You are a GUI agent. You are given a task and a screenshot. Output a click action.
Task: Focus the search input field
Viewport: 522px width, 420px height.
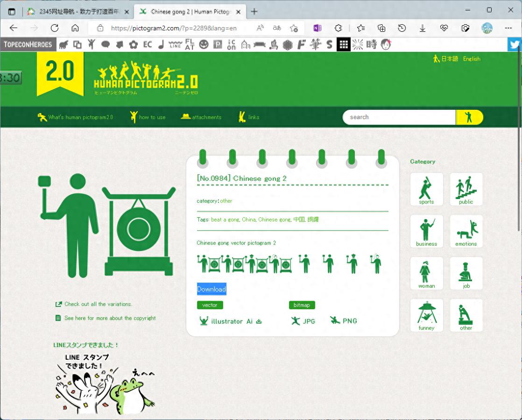pos(399,117)
